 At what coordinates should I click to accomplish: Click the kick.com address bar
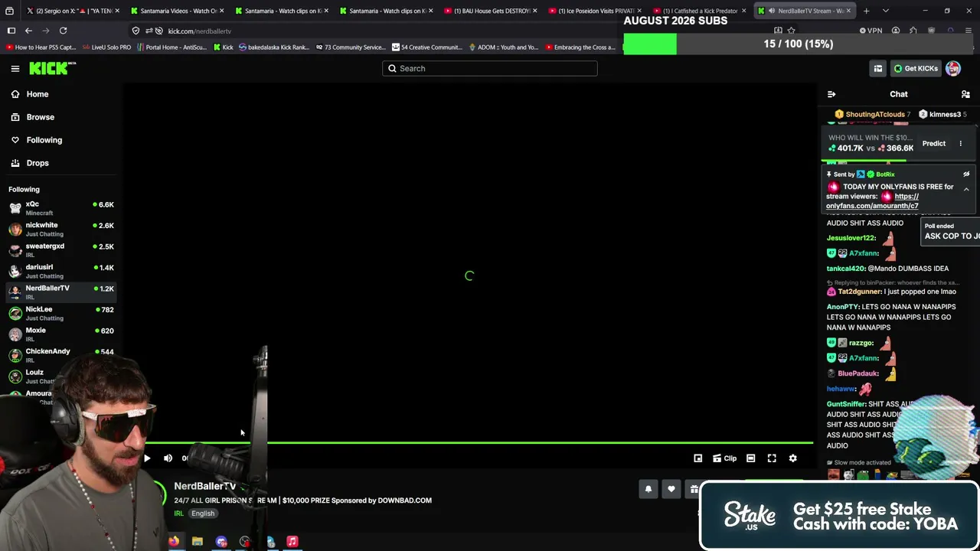pos(452,31)
